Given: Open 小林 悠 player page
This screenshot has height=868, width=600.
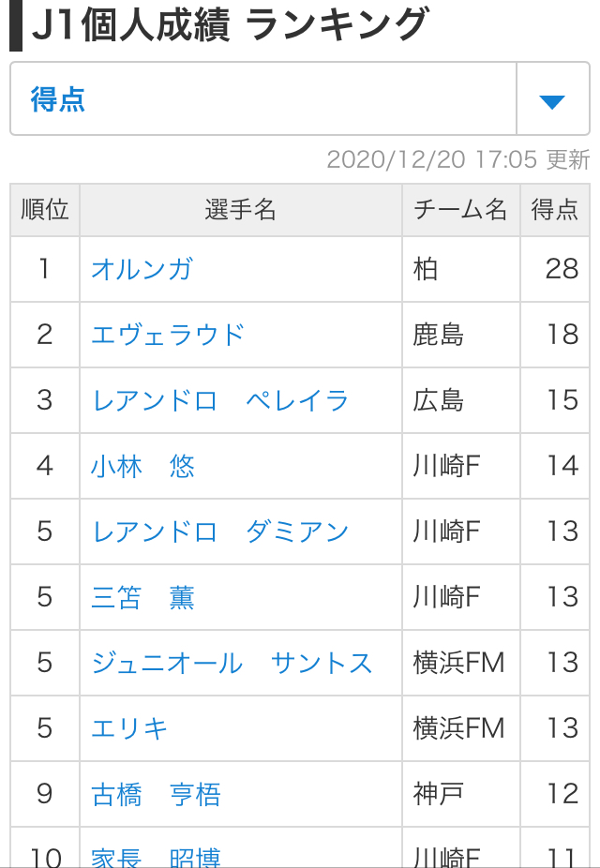Looking at the screenshot, I should tap(142, 466).
